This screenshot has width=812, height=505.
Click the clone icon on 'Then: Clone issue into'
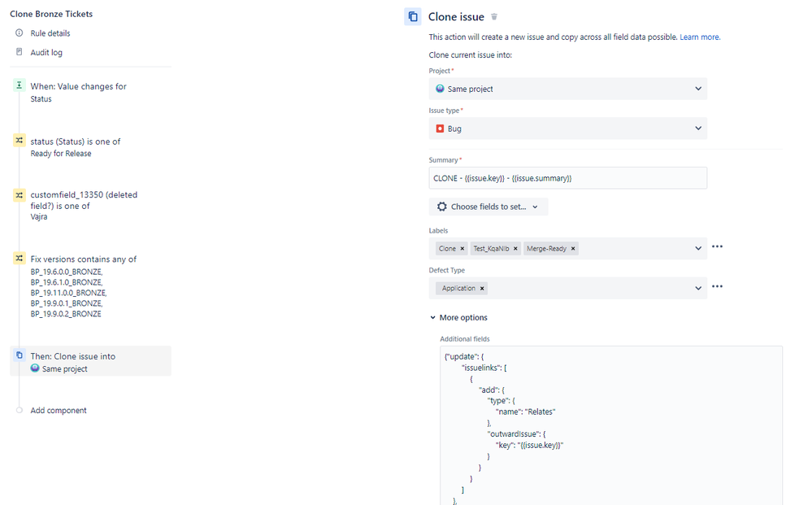coord(18,355)
